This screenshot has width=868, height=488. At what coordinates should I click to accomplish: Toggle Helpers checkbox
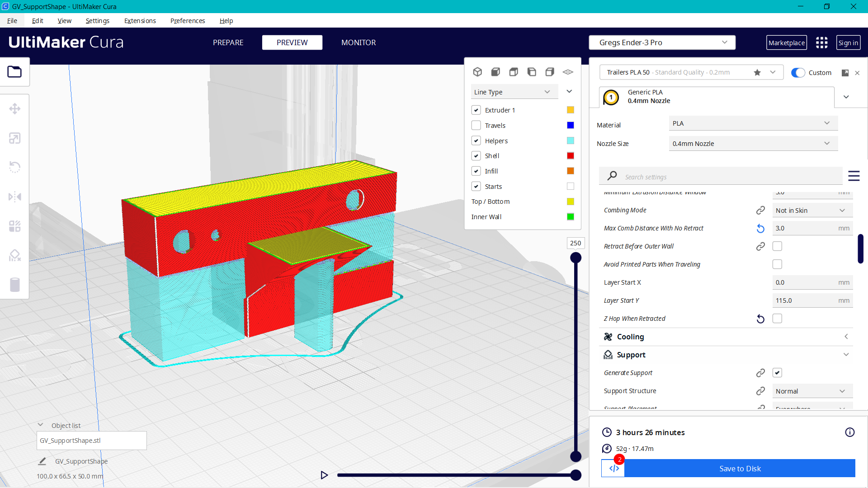(476, 141)
